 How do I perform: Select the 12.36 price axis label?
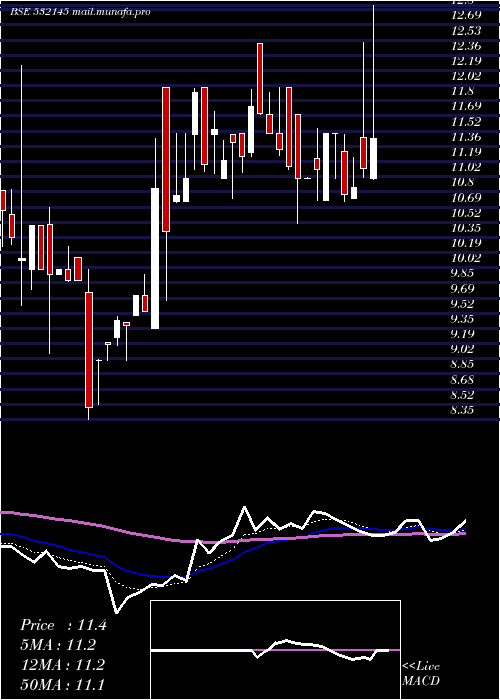coord(466,46)
